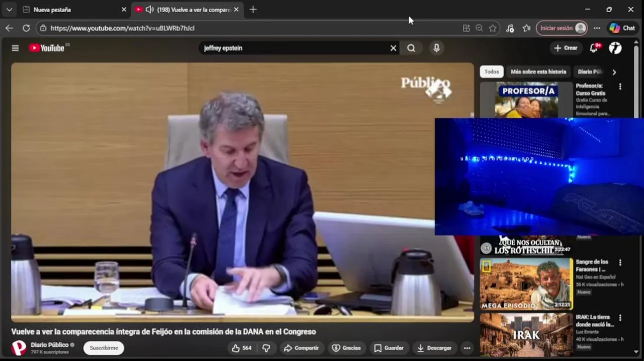The image size is (644, 361).
Task: Click the Gracias button
Action: tap(347, 348)
